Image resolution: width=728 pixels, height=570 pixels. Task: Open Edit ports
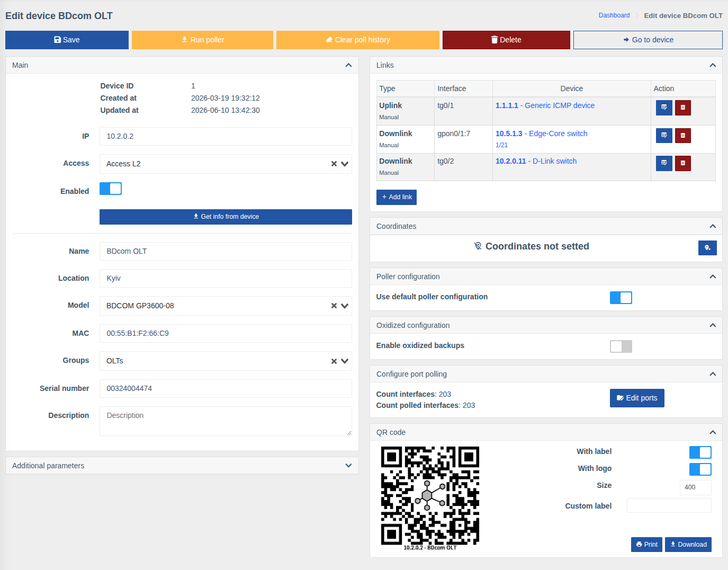click(637, 398)
